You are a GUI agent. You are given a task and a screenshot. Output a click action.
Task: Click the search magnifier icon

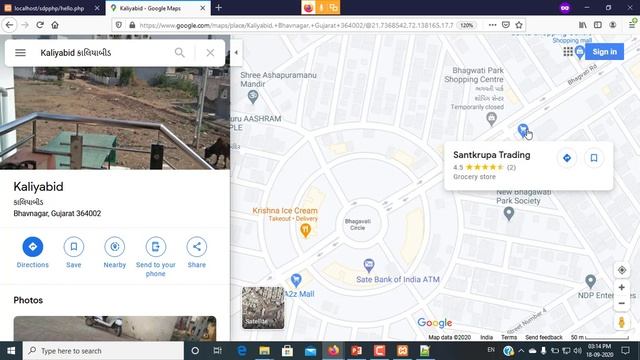180,53
